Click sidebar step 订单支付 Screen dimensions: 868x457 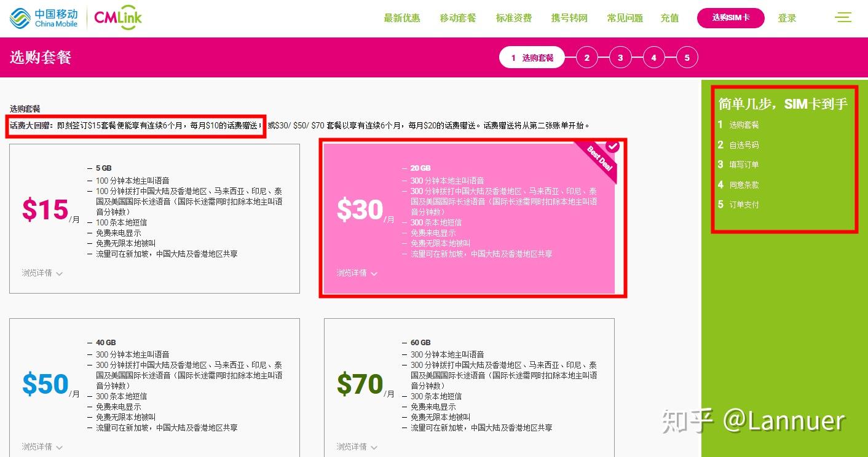744,205
